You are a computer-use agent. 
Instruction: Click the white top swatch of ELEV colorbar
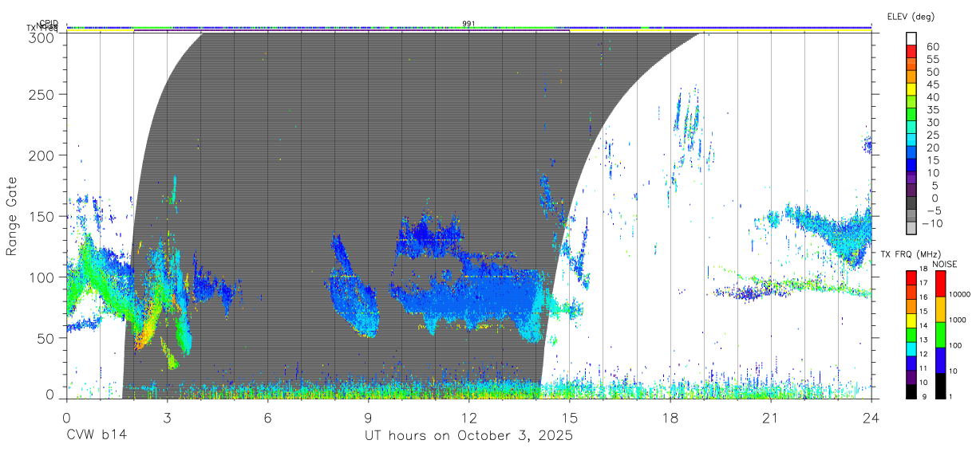point(912,39)
